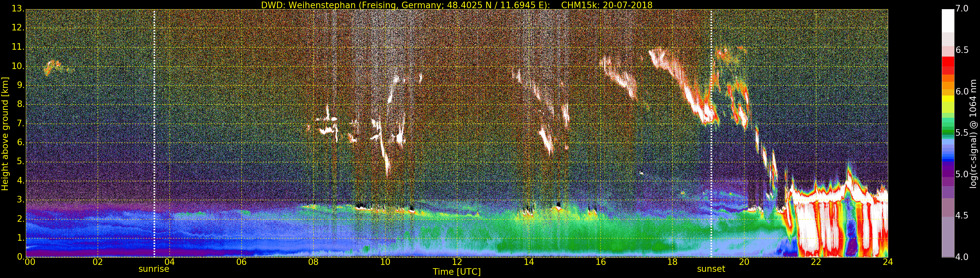Click height axis tick label 5
The height and width of the screenshot is (278, 980).
(x=21, y=162)
